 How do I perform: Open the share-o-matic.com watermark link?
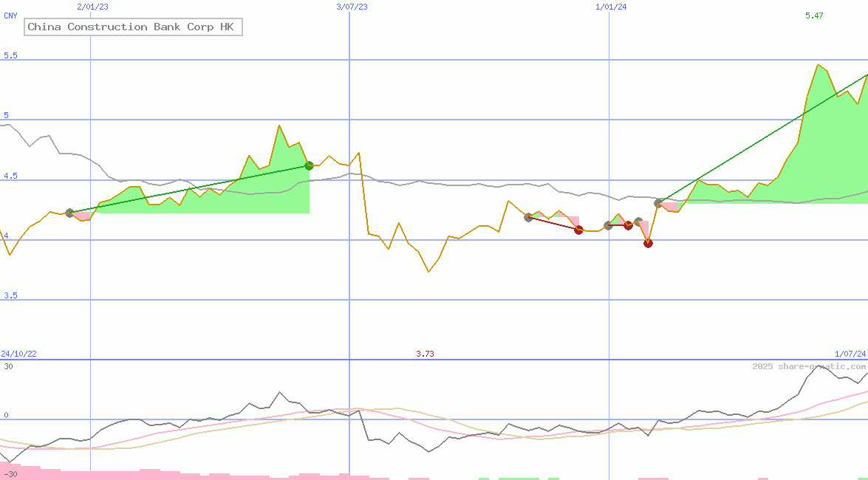[x=808, y=366]
